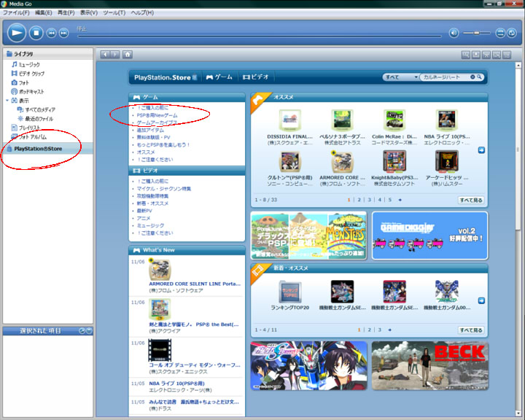Click すべて見る in 新着・オススメ panel

coord(471,330)
